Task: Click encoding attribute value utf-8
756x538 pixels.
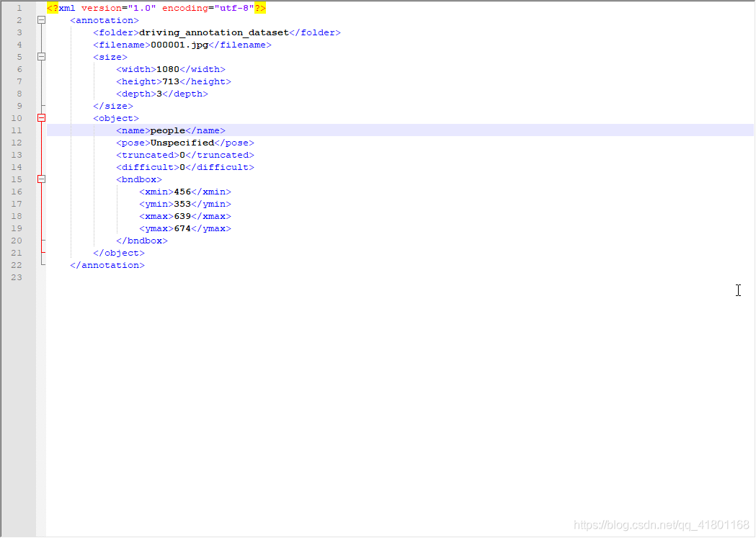Action: coord(234,8)
